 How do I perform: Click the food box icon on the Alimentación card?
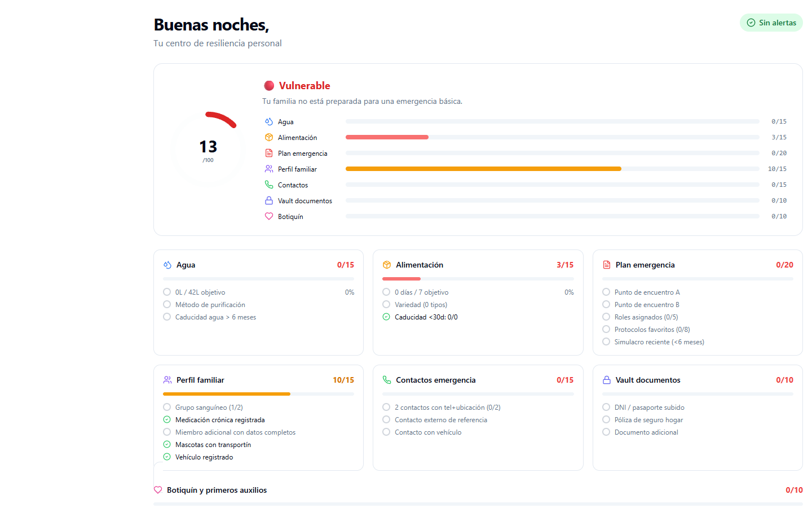pos(387,264)
